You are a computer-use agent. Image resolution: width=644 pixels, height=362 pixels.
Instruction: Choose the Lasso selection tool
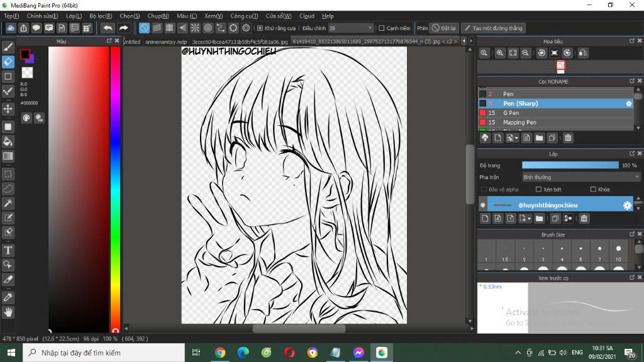coord(8,189)
